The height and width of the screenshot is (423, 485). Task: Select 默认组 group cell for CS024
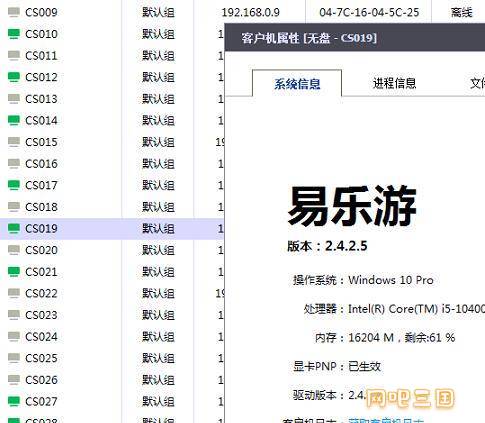(x=158, y=337)
